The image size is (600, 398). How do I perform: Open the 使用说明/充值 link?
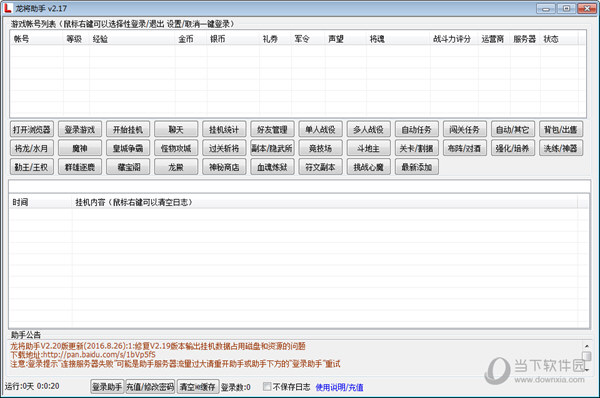click(x=339, y=387)
